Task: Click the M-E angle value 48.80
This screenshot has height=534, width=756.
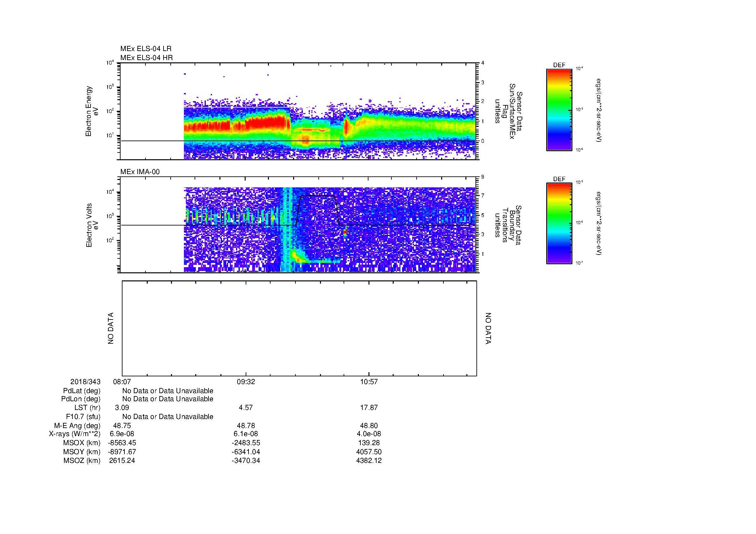Action: point(369,426)
